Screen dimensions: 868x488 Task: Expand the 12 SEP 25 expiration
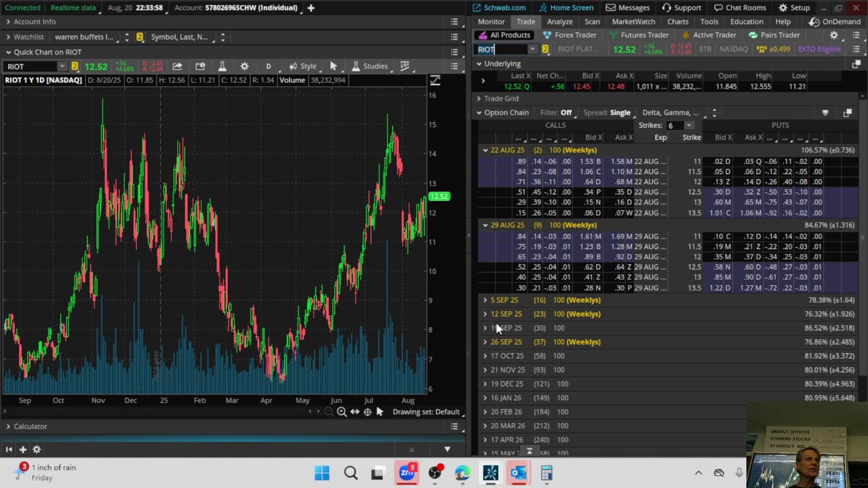point(485,314)
